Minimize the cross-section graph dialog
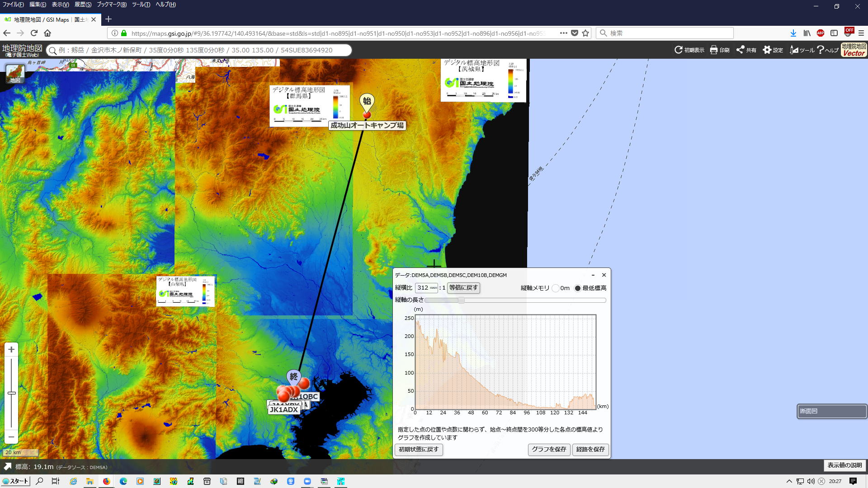 593,275
